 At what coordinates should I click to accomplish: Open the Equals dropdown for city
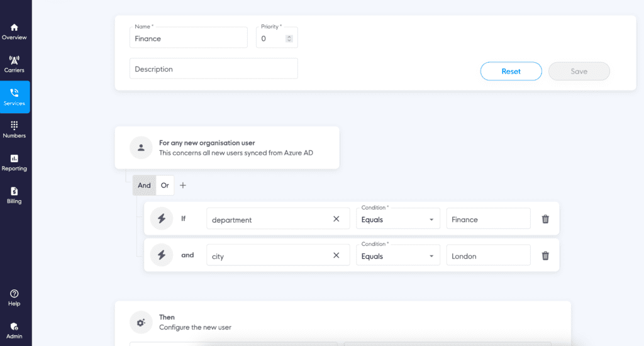click(397, 255)
